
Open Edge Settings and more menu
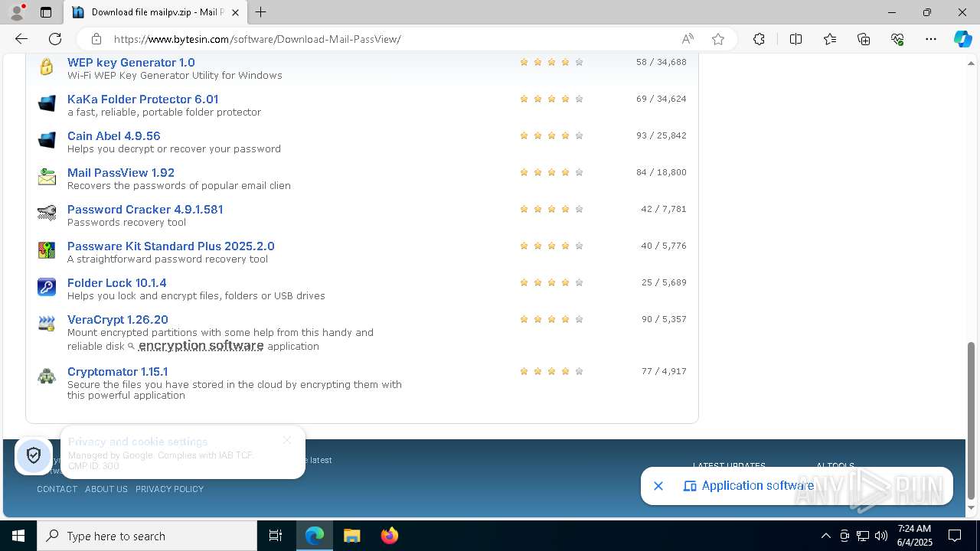pyautogui.click(x=931, y=39)
